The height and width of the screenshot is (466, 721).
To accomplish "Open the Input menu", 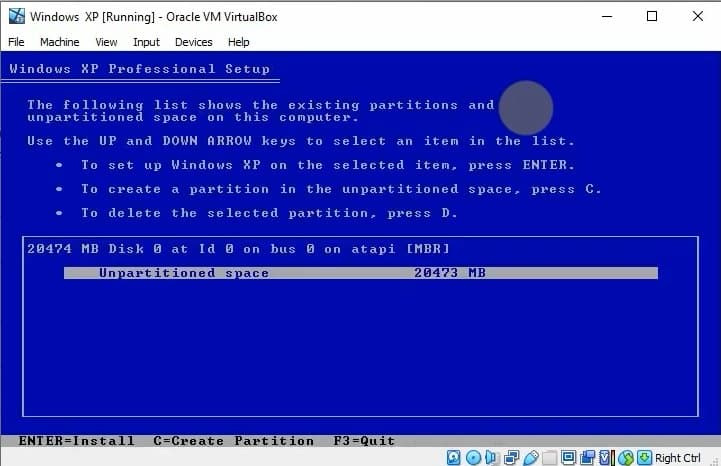I will 146,42.
